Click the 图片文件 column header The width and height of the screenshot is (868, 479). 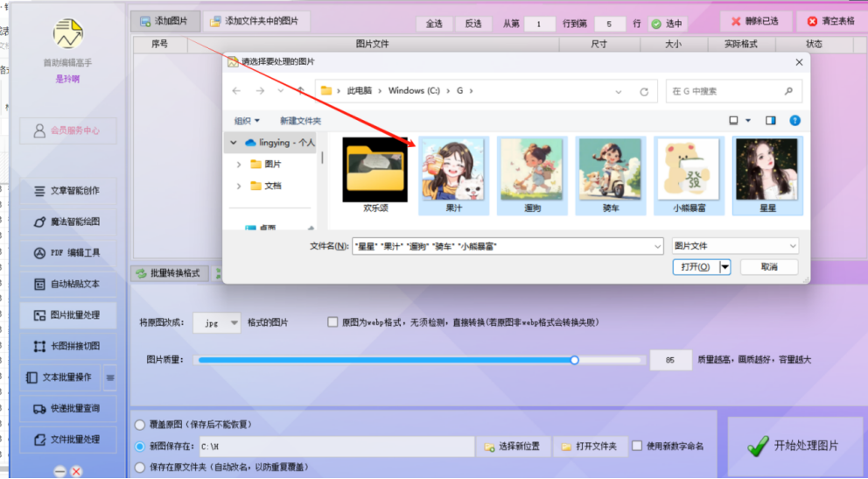click(373, 44)
